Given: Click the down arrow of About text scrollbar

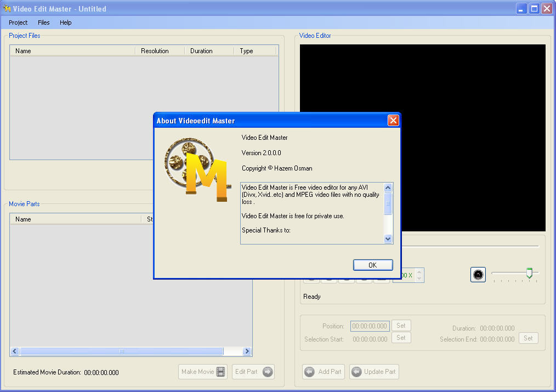Looking at the screenshot, I should tap(388, 238).
